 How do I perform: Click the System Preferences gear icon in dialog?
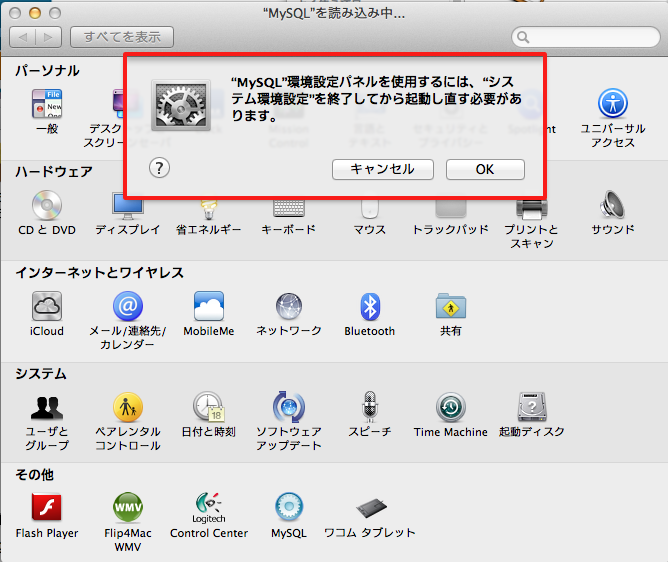click(x=181, y=105)
